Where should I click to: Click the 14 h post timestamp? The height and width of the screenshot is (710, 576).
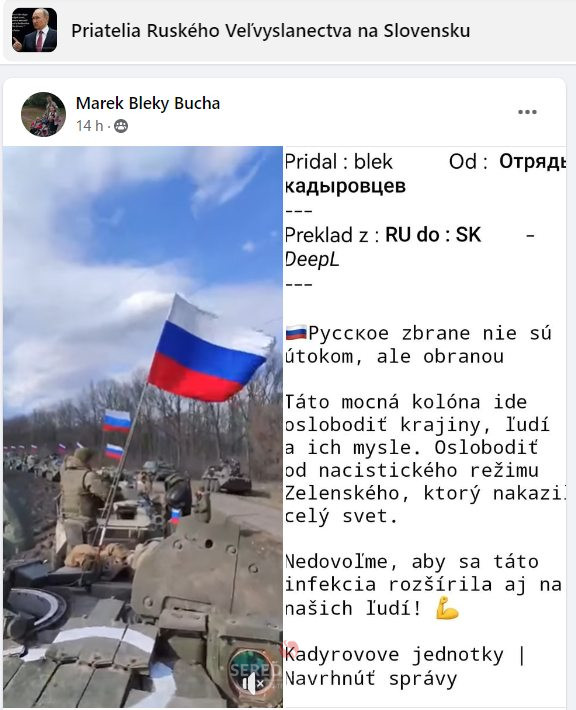click(x=89, y=125)
